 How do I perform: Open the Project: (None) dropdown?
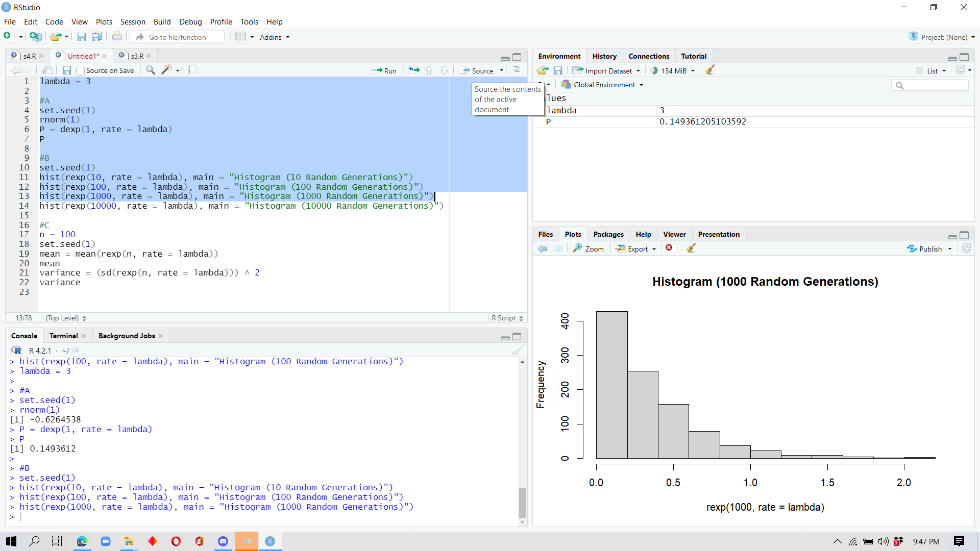click(941, 37)
